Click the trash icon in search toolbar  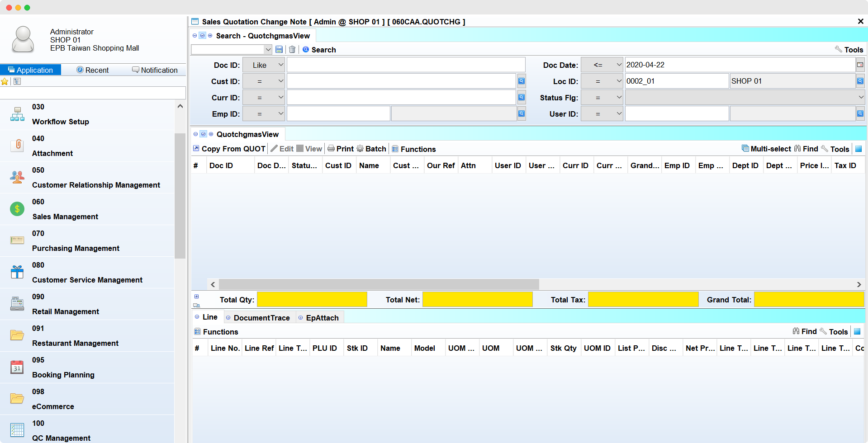(292, 50)
